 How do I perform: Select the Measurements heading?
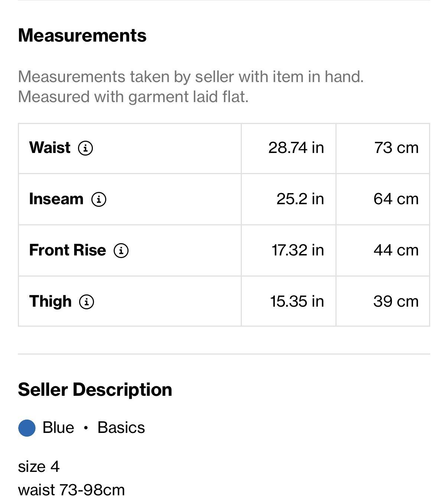[82, 36]
